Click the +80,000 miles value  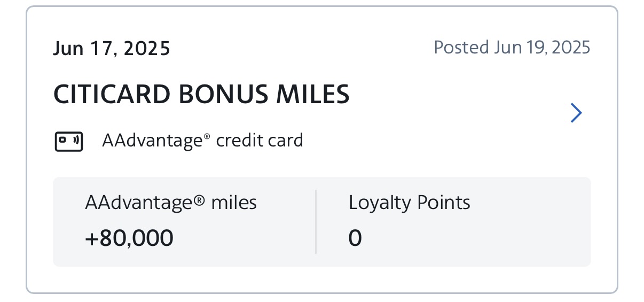click(129, 238)
